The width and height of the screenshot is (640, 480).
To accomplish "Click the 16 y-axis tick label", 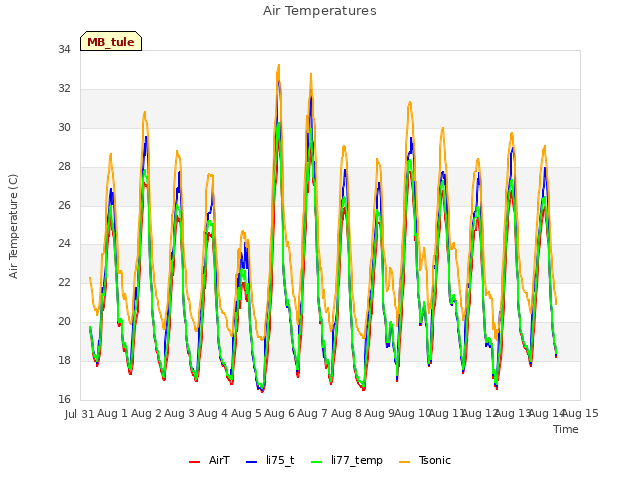I will click(x=64, y=399).
